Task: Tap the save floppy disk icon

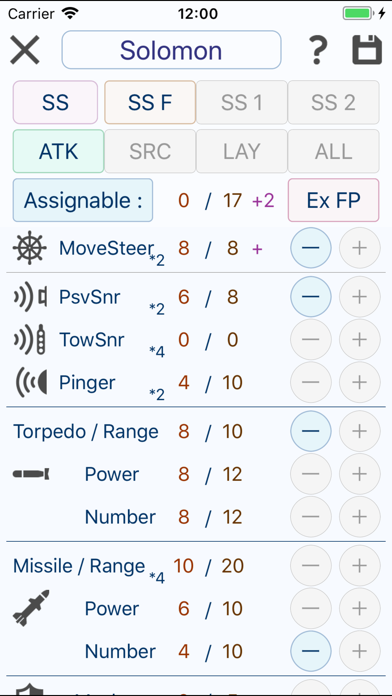Action: (x=367, y=50)
